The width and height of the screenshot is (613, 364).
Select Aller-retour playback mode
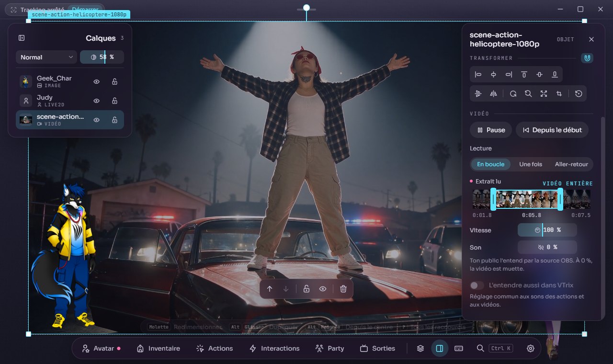click(571, 164)
